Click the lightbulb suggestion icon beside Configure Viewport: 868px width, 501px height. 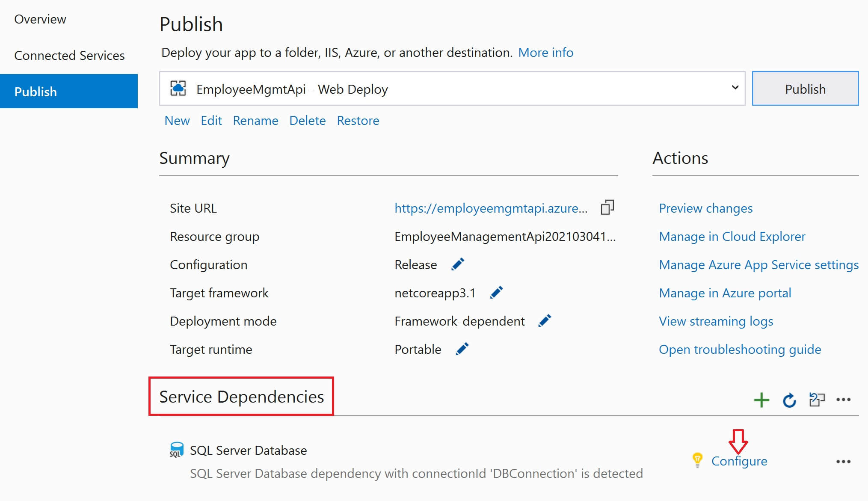(697, 460)
